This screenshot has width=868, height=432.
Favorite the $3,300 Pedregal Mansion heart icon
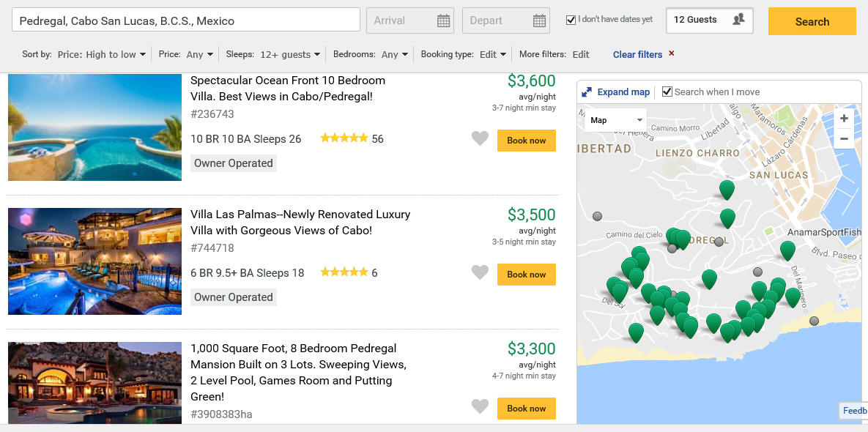[x=480, y=406]
